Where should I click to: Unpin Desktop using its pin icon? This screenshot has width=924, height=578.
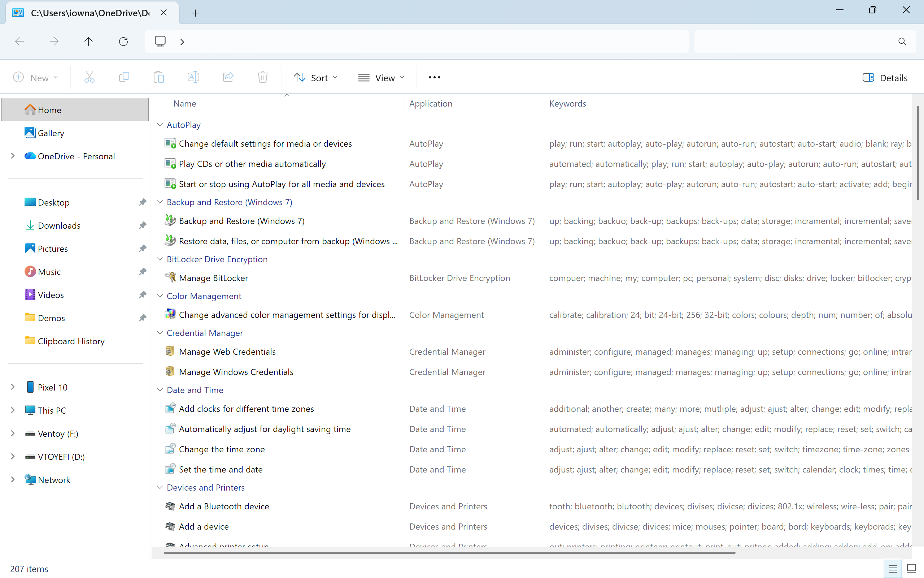tap(143, 202)
